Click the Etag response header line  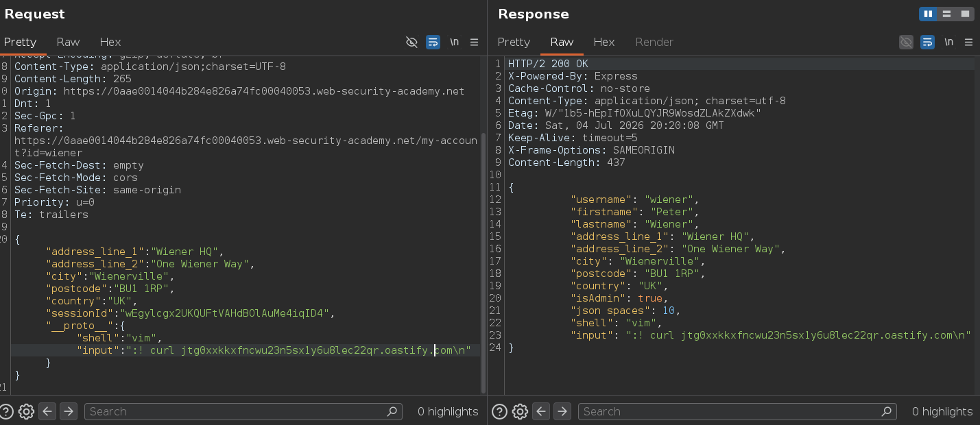634,113
